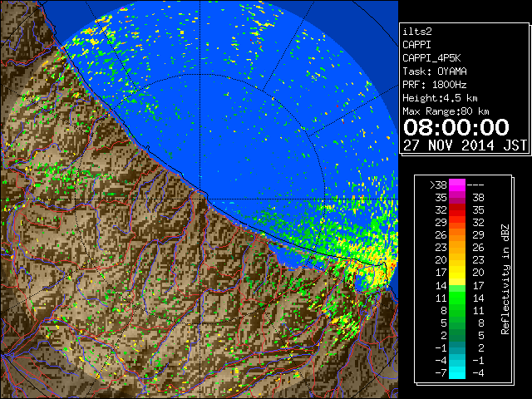
Task: Click the '-7' legend value
Action: click(441, 372)
